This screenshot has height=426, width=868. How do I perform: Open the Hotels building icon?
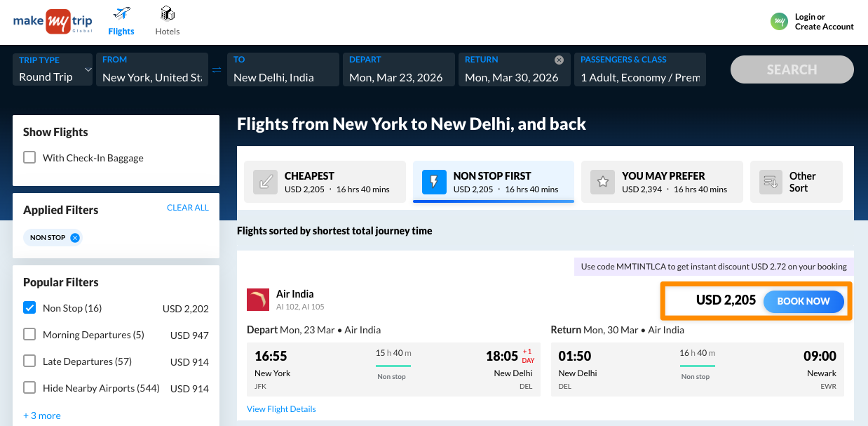[167, 14]
